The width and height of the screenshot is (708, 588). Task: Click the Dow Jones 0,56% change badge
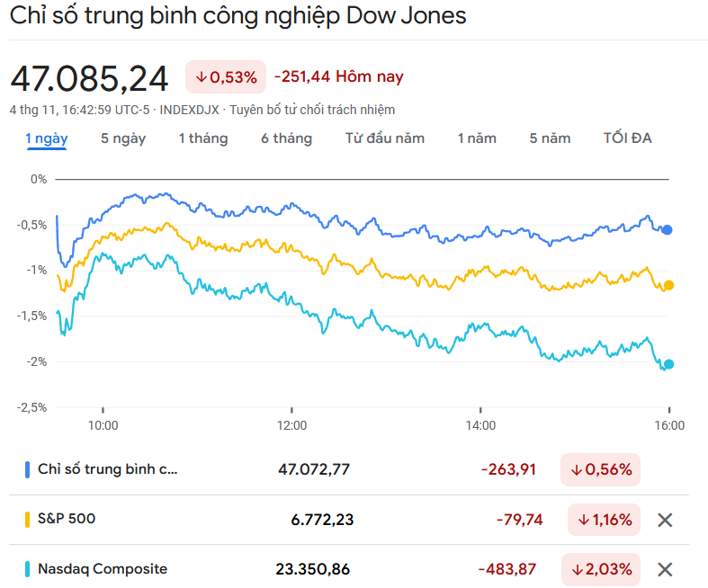click(x=600, y=469)
